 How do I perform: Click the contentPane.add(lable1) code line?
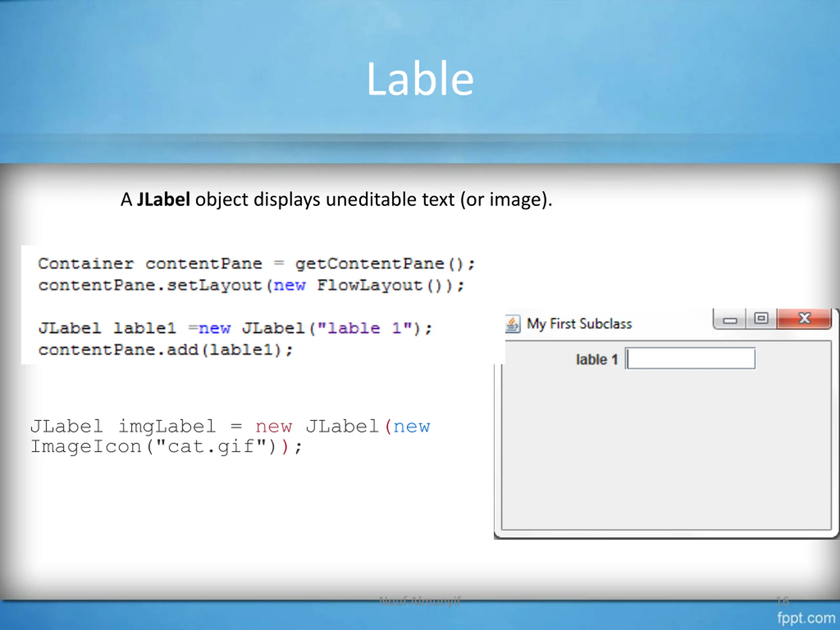166,350
